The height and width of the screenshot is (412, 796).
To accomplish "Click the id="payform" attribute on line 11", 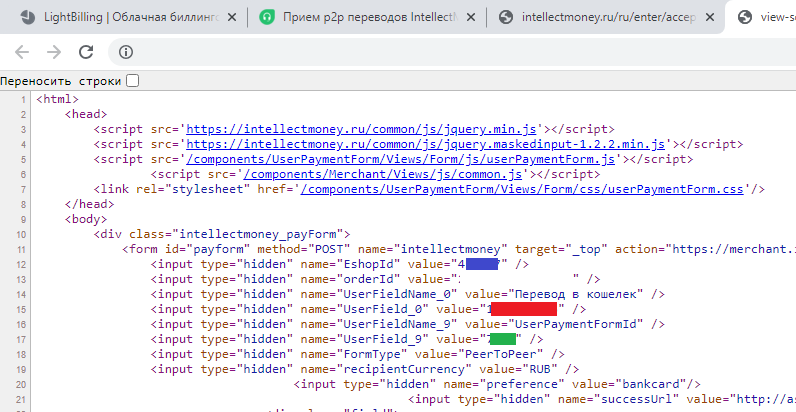I will coord(208,249).
